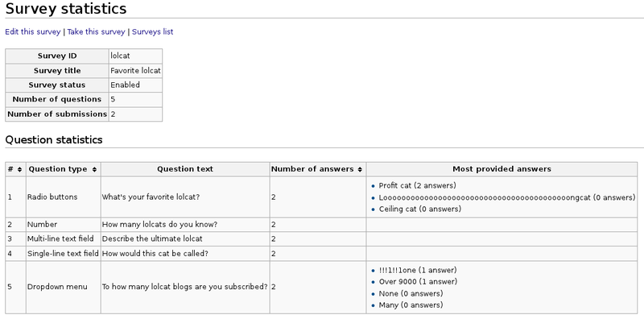644x319 pixels.
Task: Sort by Number of answers column arrows
Action: tap(360, 169)
